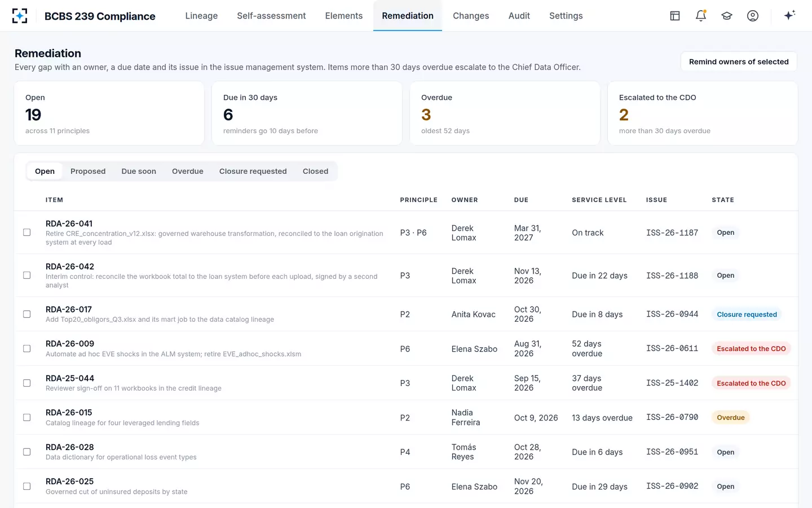Click issue ISS-26-0944

(672, 314)
